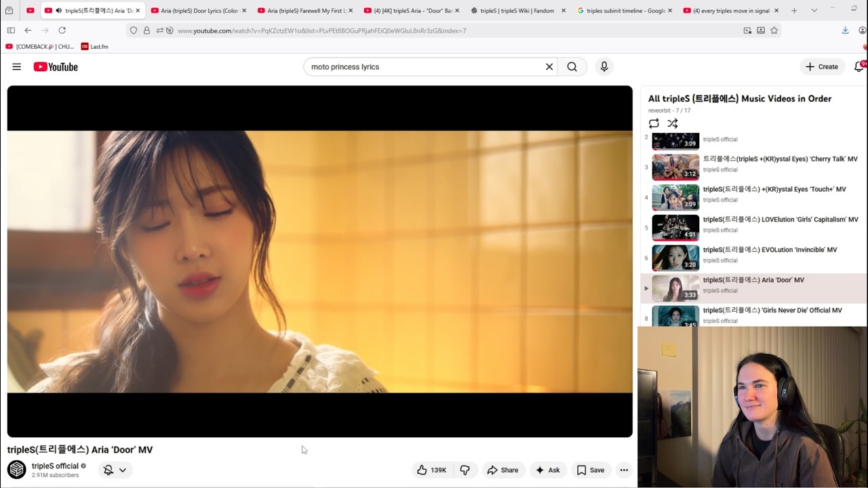Open a new browser tab
Image resolution: width=868 pixels, height=488 pixels.
[x=794, y=10]
